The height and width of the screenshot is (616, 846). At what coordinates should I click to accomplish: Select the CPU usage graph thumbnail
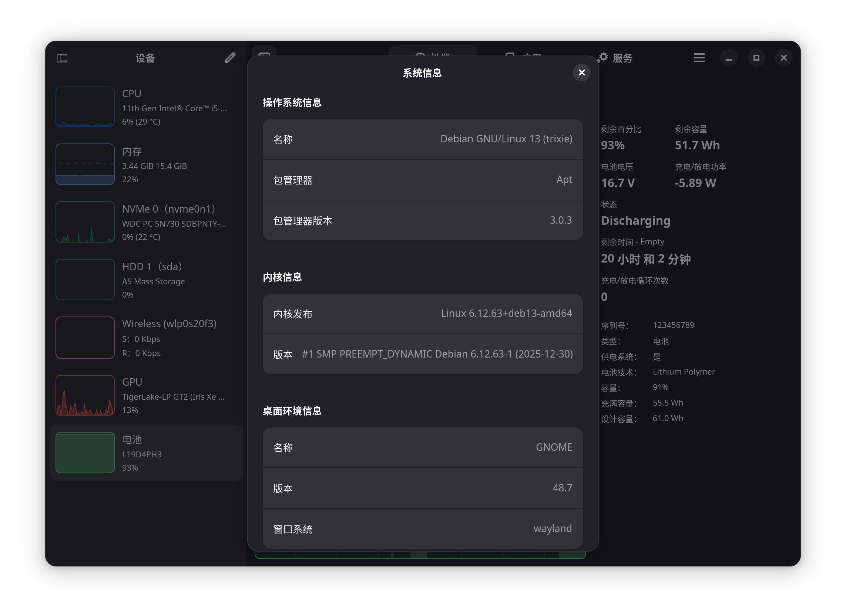(85, 107)
